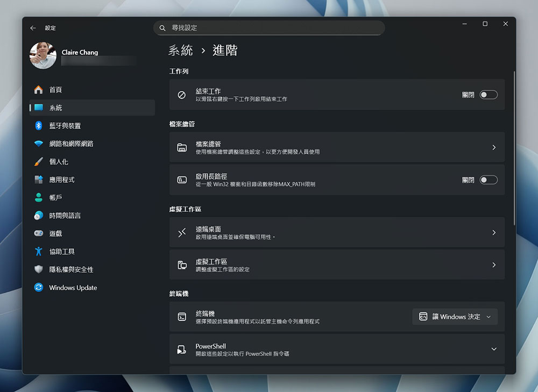Click the 遠端桌面 row title
The height and width of the screenshot is (392, 538).
point(208,229)
